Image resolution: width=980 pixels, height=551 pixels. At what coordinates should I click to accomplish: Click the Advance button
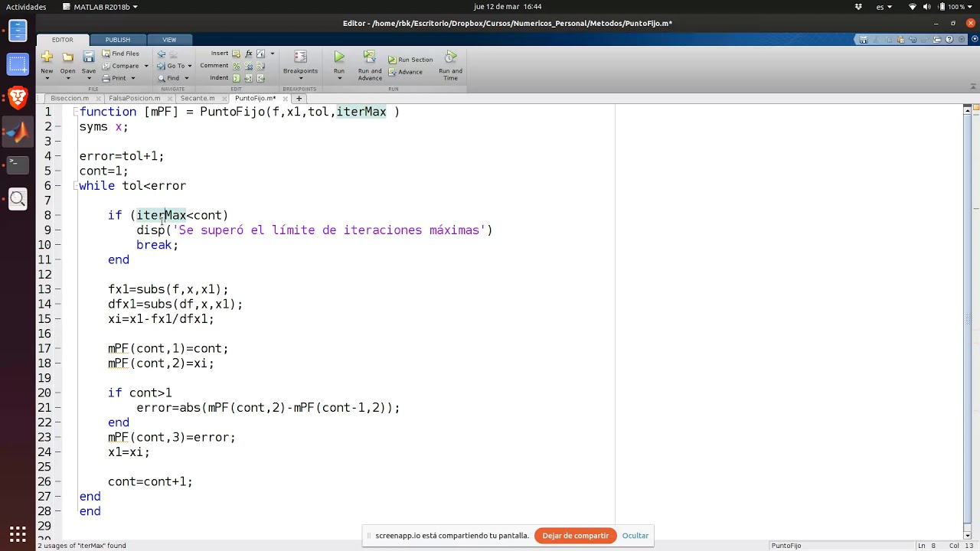(x=405, y=72)
